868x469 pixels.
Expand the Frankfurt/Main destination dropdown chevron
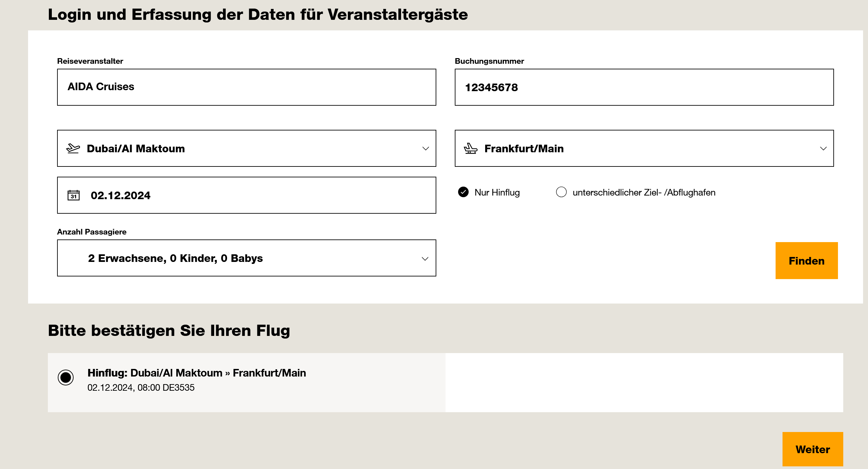click(823, 148)
